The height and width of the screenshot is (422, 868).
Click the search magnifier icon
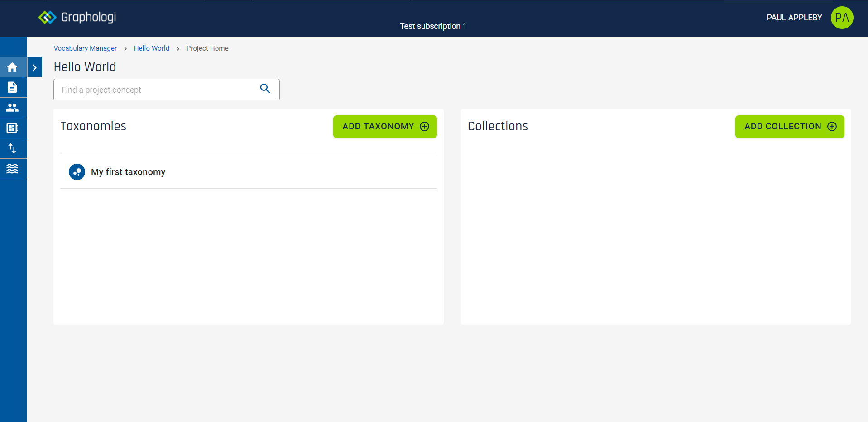tap(265, 89)
